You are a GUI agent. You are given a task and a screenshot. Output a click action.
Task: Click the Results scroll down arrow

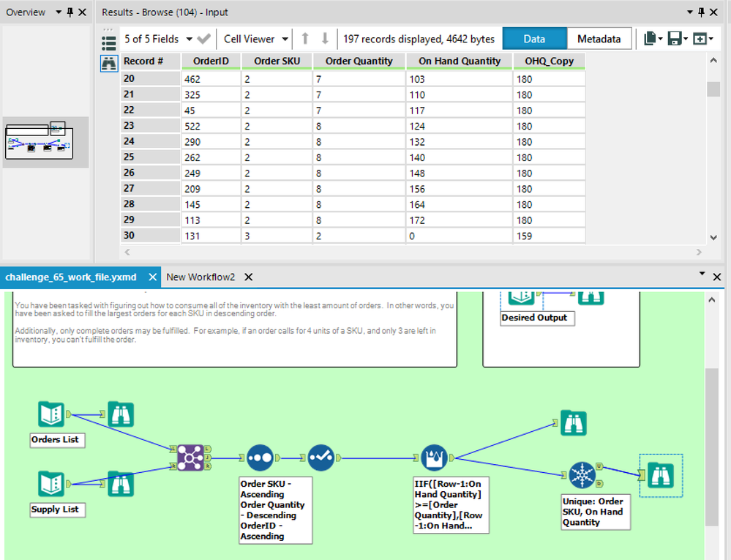[713, 237]
